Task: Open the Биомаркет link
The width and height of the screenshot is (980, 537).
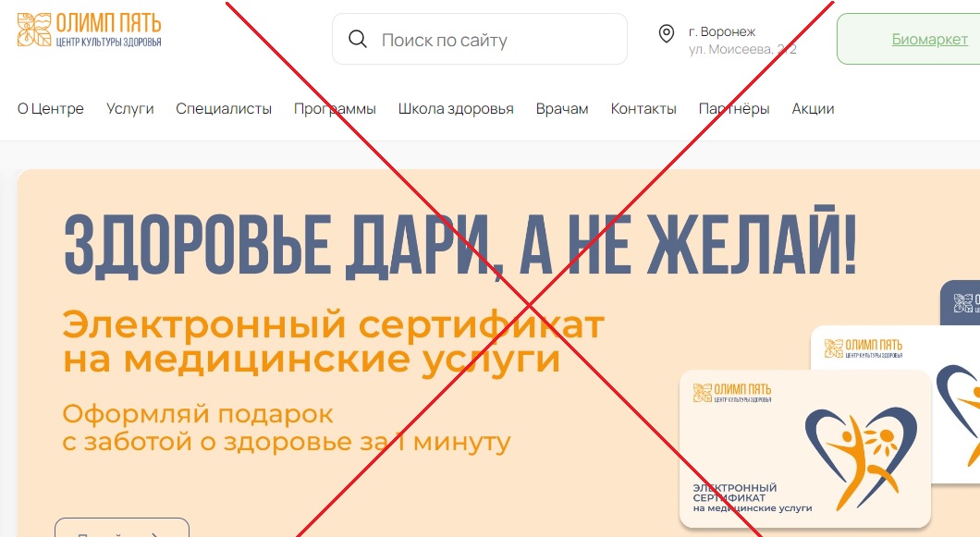Action: tap(929, 39)
